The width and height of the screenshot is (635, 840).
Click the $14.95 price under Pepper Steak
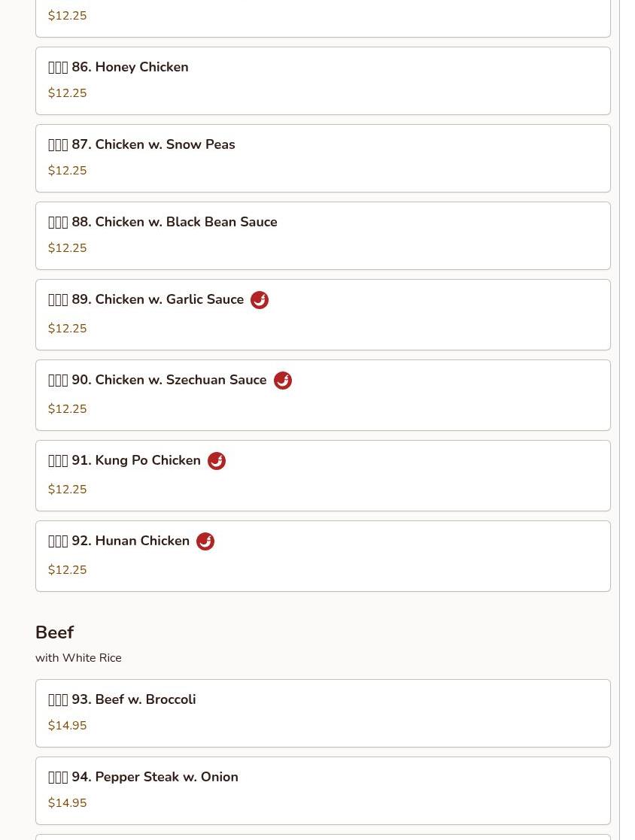point(67,802)
